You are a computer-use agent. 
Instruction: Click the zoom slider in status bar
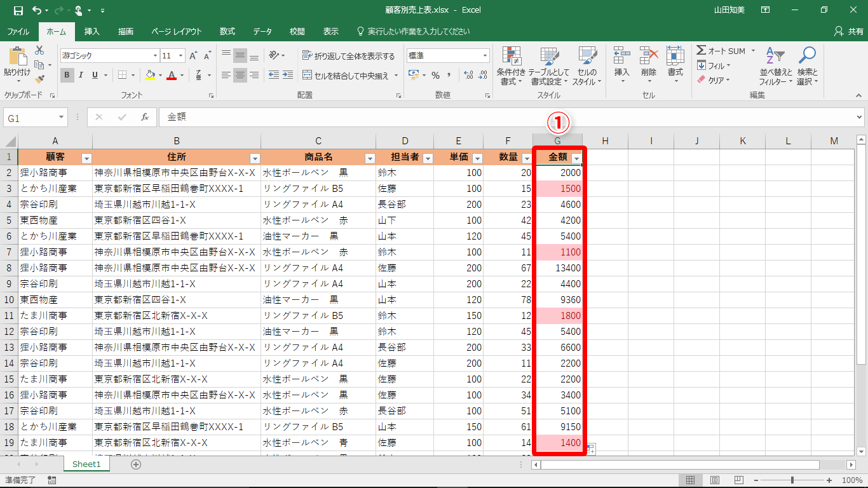tap(792, 480)
